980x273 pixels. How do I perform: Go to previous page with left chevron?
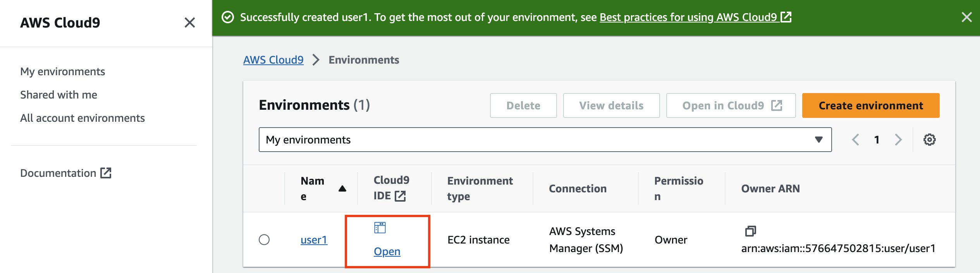(856, 140)
